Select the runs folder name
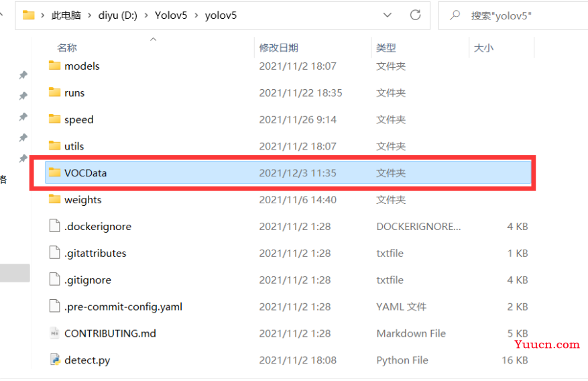 click(x=74, y=93)
